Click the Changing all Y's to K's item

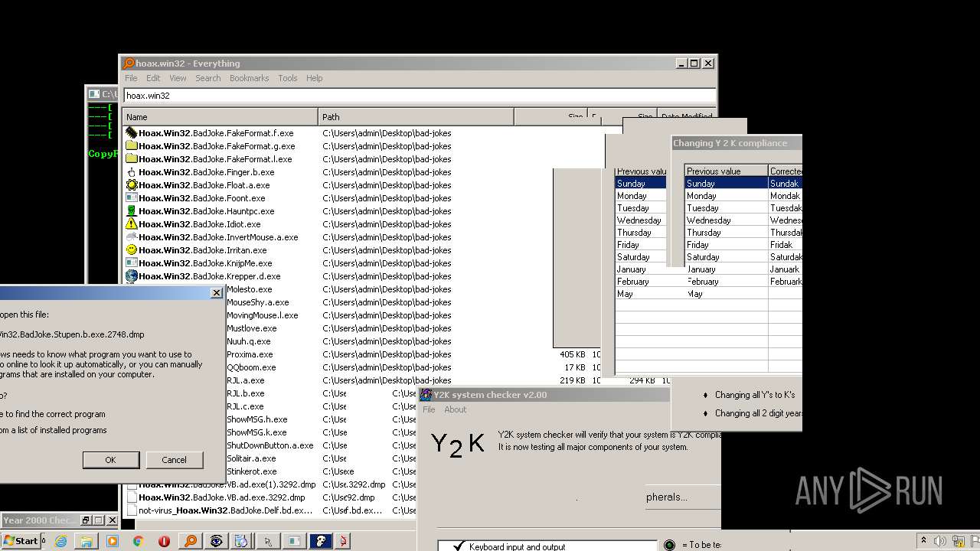tap(755, 395)
